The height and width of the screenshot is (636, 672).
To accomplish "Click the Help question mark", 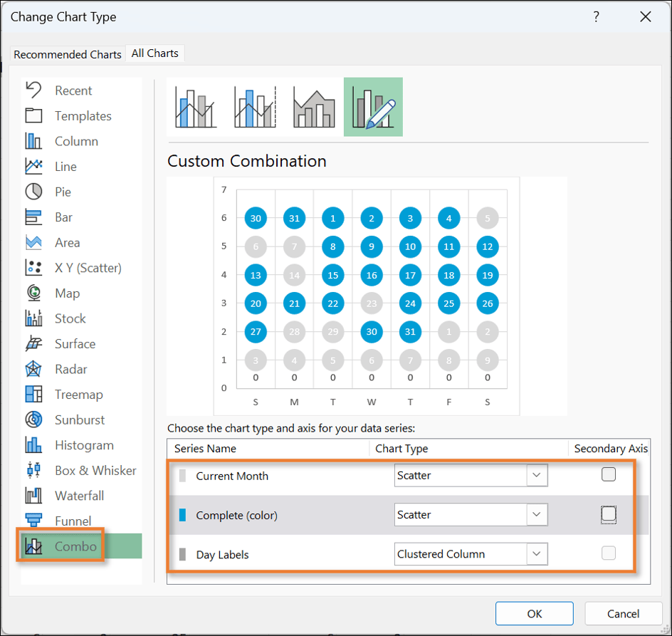I will click(596, 16).
